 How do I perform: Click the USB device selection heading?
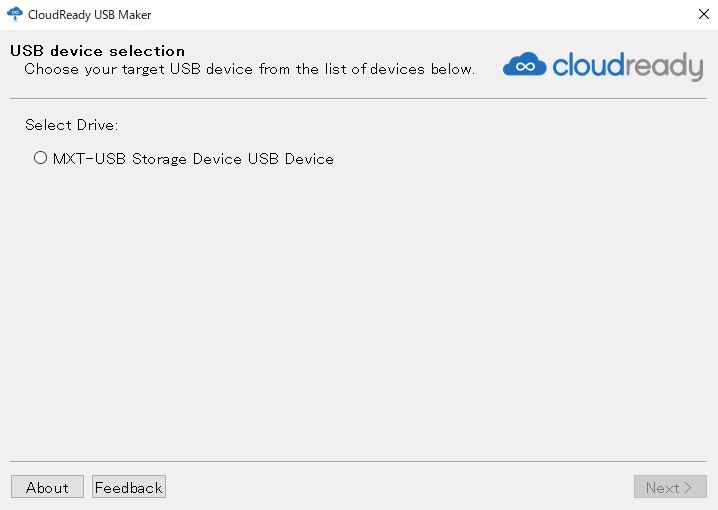tap(97, 51)
